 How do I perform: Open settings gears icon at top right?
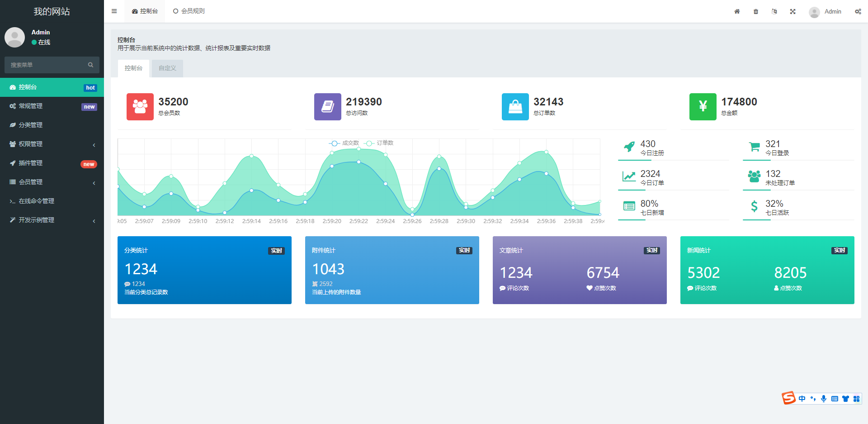[858, 11]
